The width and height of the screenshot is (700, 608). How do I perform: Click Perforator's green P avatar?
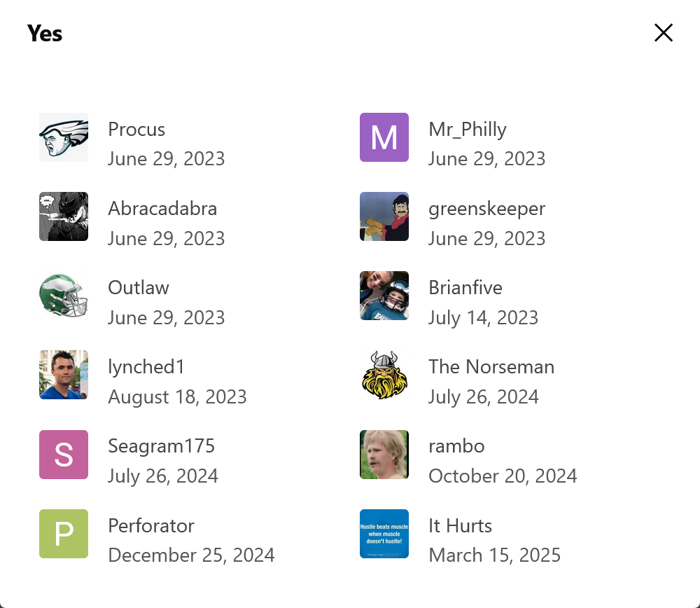(x=64, y=534)
